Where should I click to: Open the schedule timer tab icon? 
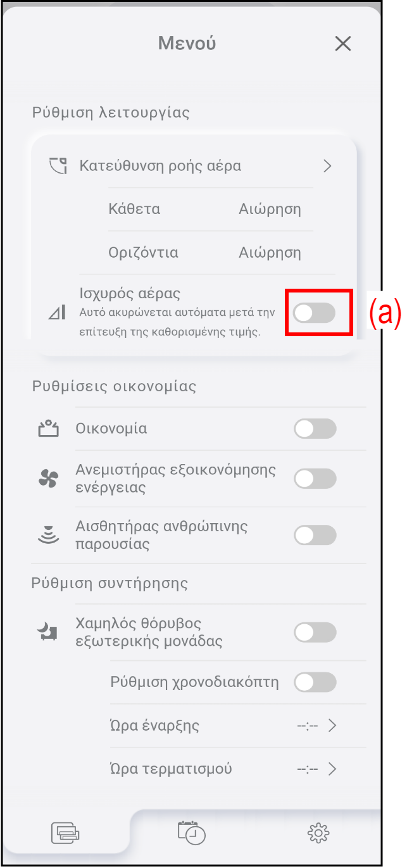click(192, 832)
